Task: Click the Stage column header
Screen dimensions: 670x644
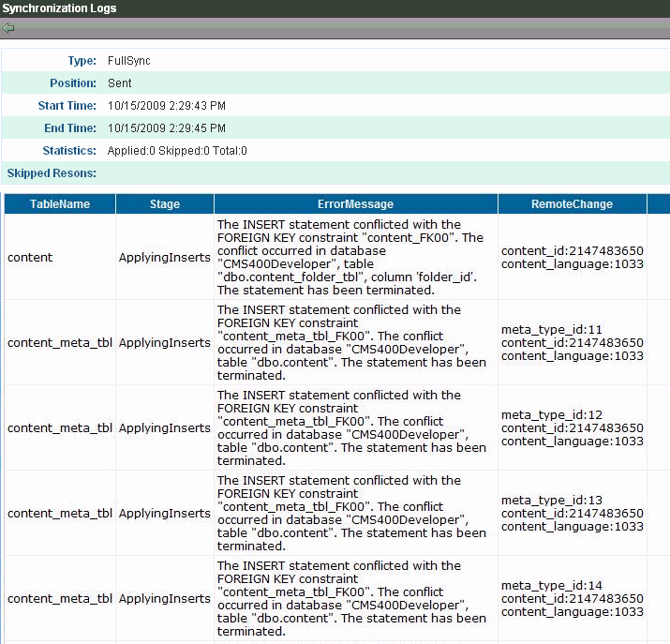Action: (164, 203)
